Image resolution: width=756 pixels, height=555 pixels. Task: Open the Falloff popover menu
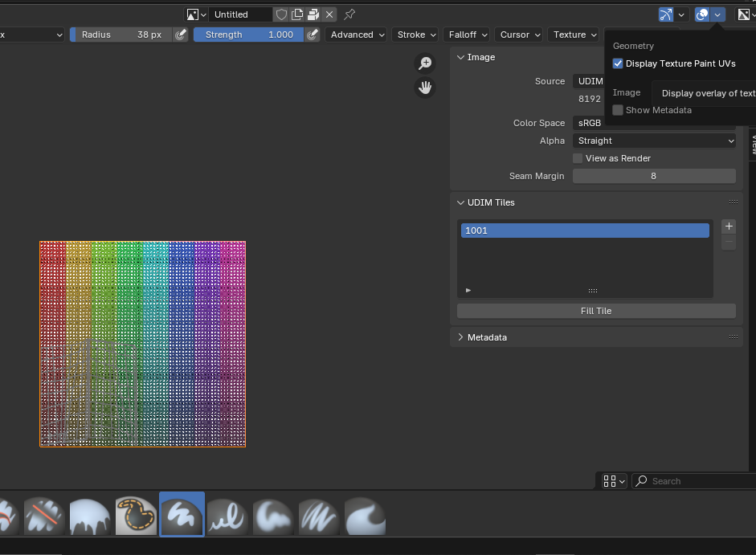click(467, 35)
